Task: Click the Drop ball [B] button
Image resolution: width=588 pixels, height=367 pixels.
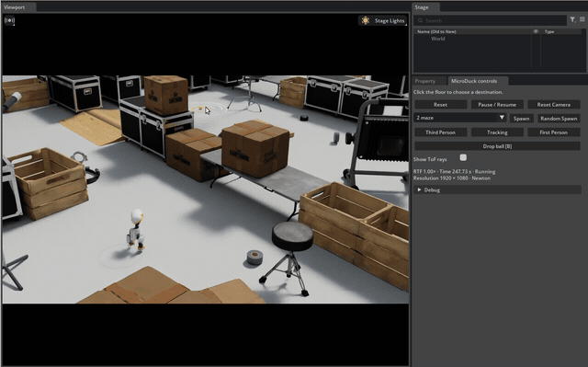Action: (x=497, y=146)
